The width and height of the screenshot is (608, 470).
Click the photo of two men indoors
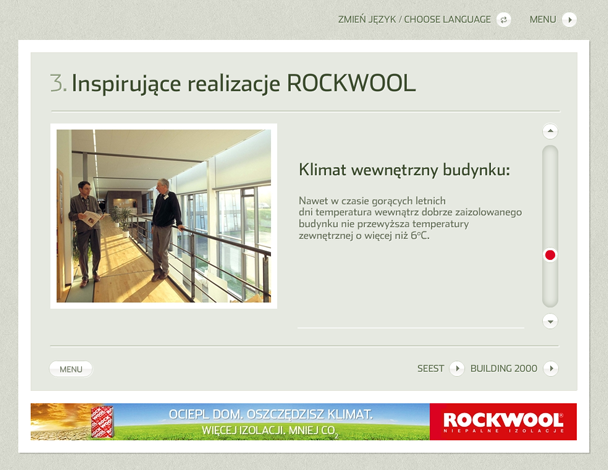pyautogui.click(x=164, y=215)
